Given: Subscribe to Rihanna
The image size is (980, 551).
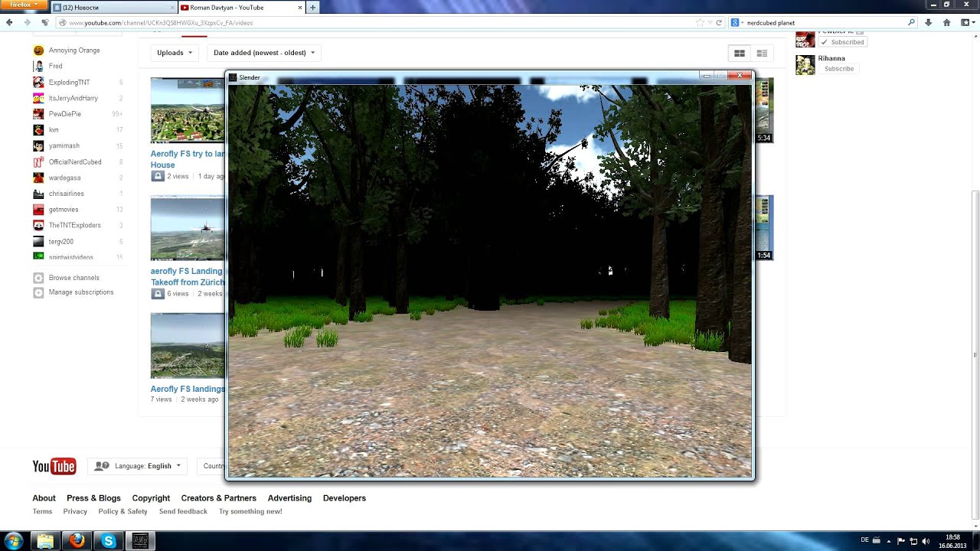Looking at the screenshot, I should [839, 69].
